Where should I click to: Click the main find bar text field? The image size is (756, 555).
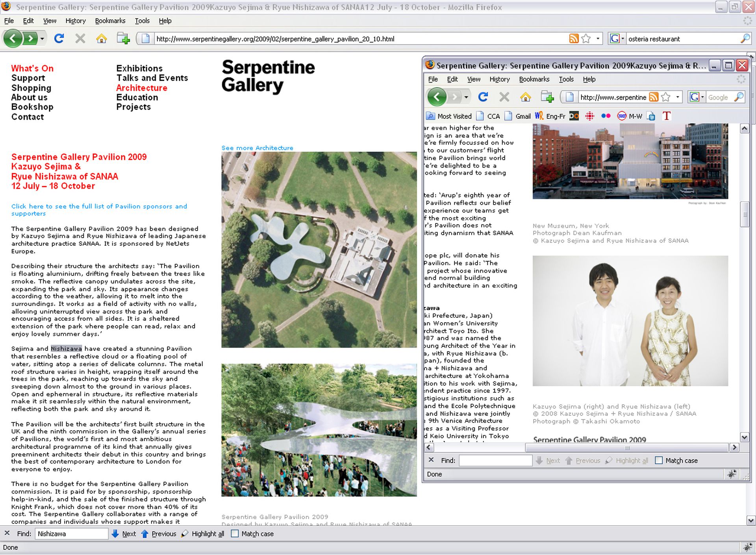pyautogui.click(x=71, y=534)
